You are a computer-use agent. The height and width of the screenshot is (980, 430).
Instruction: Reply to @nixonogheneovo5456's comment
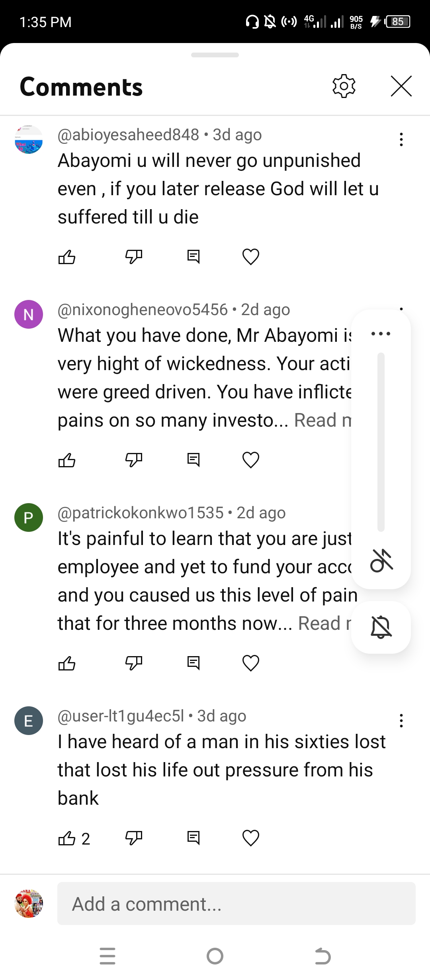[x=193, y=460]
